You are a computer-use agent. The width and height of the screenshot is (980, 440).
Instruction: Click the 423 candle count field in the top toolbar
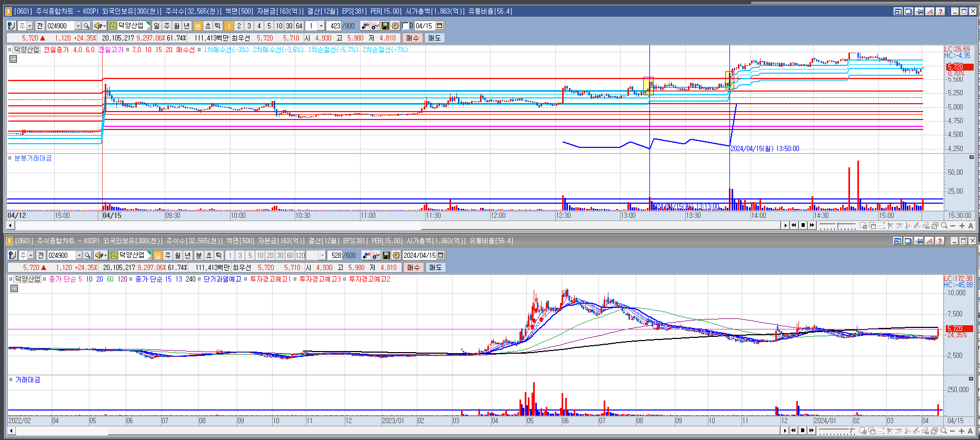(334, 26)
